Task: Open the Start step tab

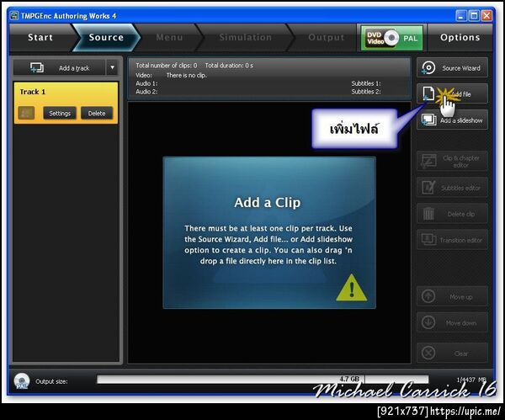Action: click(40, 37)
